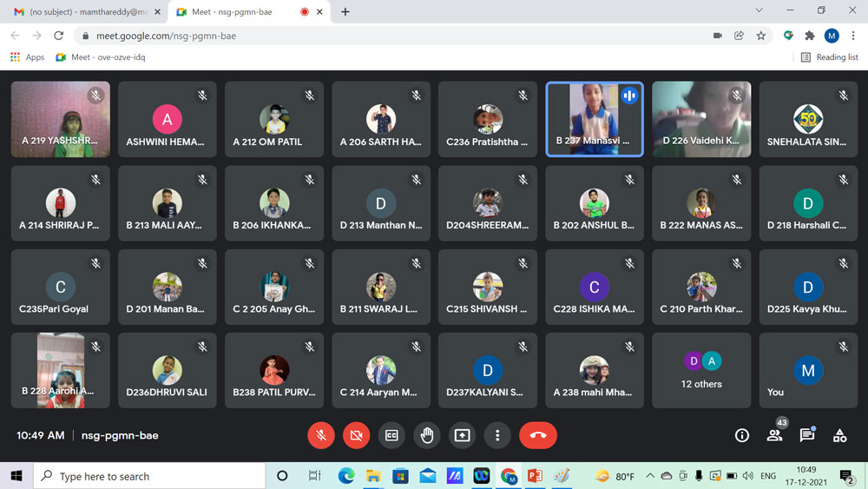The image size is (868, 489).
Task: Raise your hand in the meeting
Action: (427, 435)
